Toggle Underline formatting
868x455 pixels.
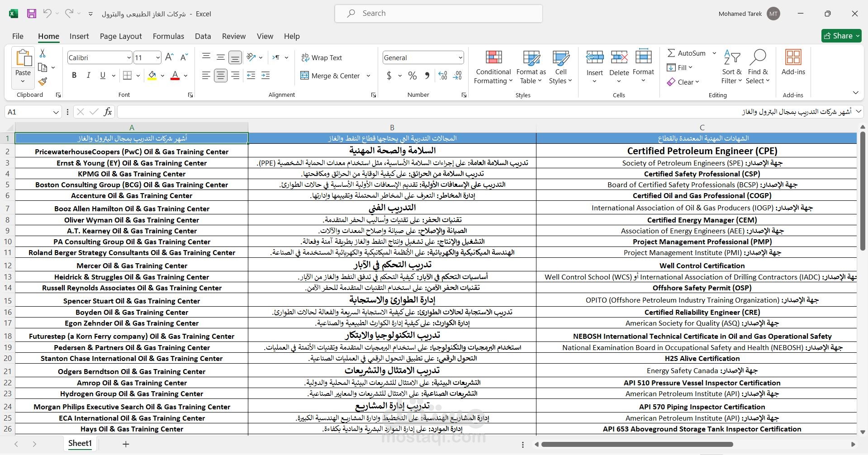[103, 76]
